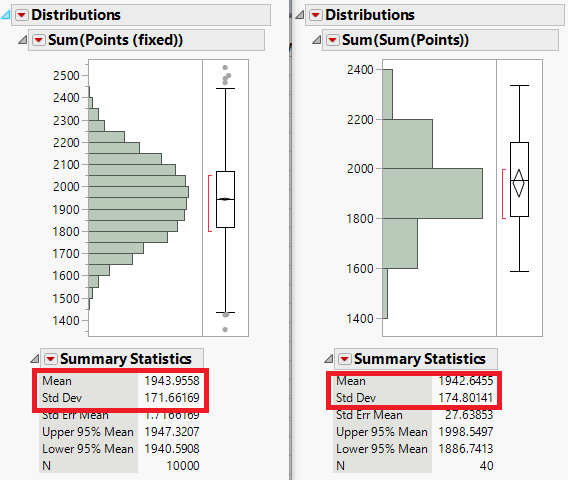568x480 pixels.
Task: Collapse the Sum(Sum(Points)) section disclosure triangle
Action: [x=316, y=40]
